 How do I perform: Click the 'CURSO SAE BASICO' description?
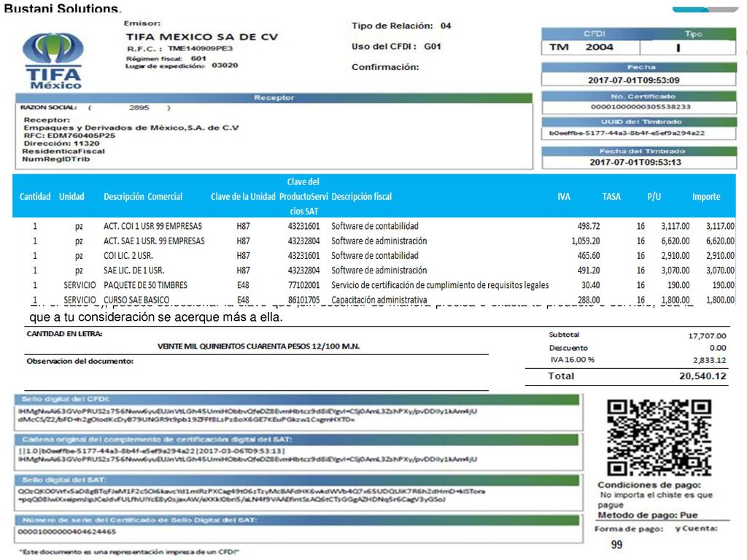136,300
